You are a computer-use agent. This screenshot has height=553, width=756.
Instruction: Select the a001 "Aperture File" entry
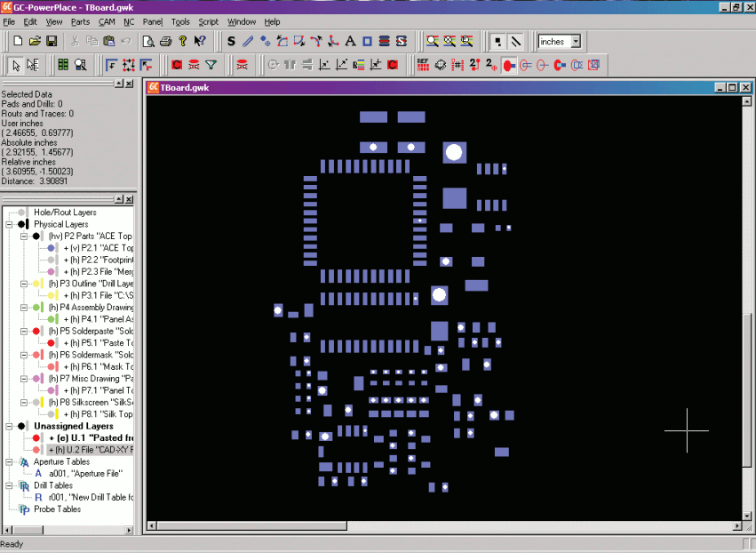pos(86,474)
